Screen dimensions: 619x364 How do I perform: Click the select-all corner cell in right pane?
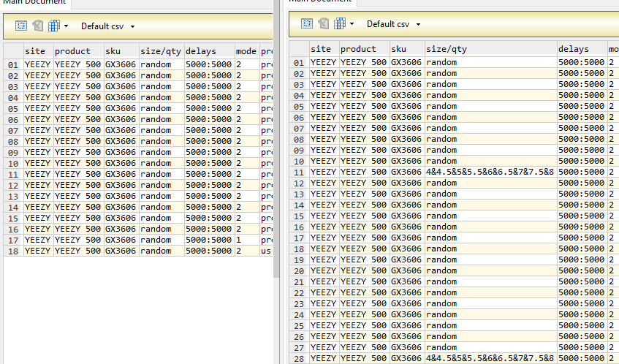(299, 48)
